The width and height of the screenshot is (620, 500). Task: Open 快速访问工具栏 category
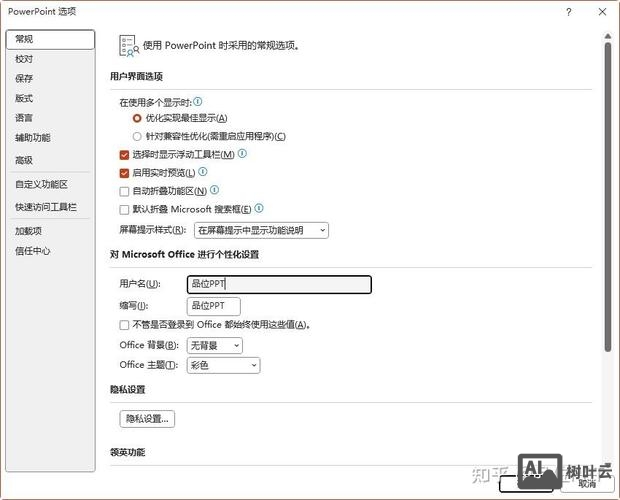point(51,207)
